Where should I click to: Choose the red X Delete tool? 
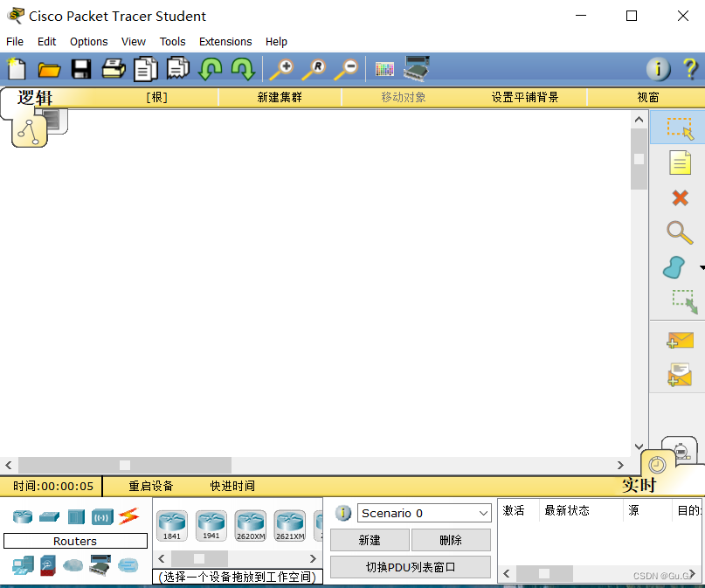[x=680, y=197]
